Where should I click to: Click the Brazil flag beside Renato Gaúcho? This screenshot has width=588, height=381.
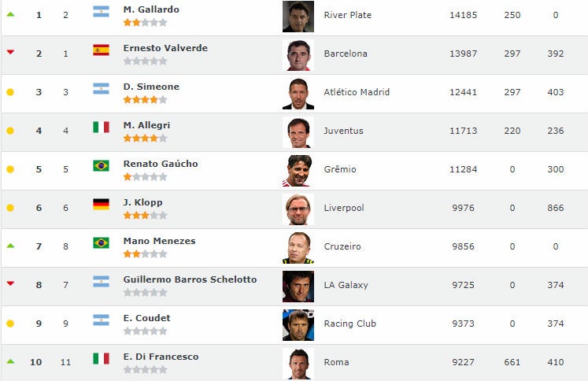(101, 165)
